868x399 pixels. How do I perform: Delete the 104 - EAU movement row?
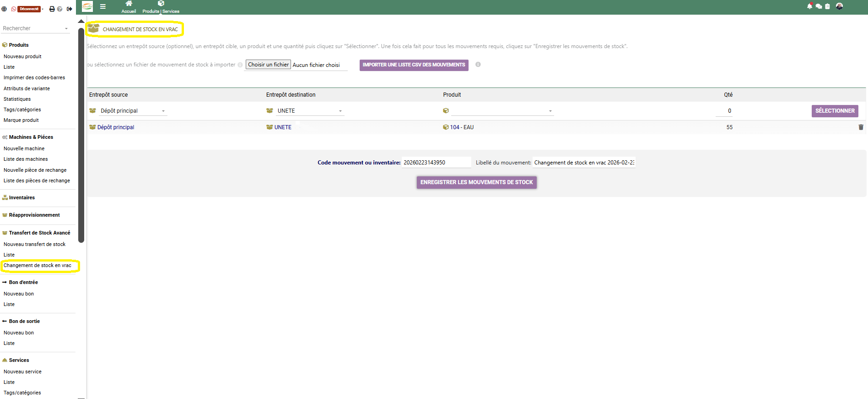(861, 127)
